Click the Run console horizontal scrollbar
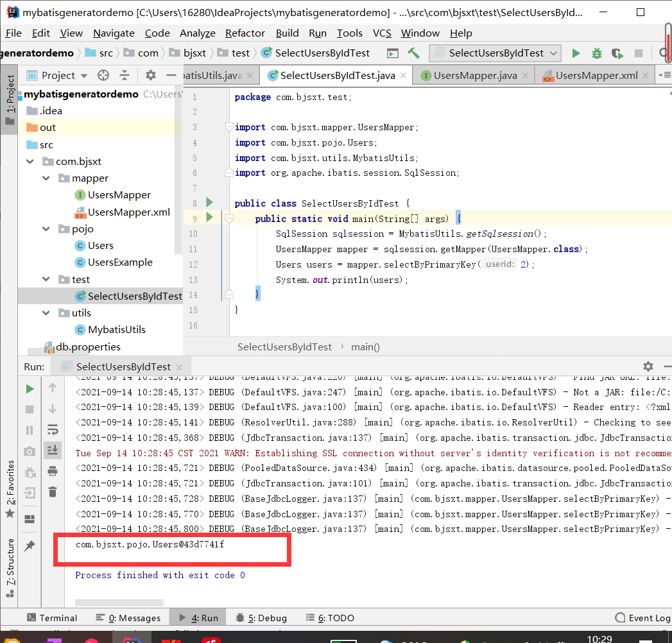672x643 pixels. coord(119,603)
